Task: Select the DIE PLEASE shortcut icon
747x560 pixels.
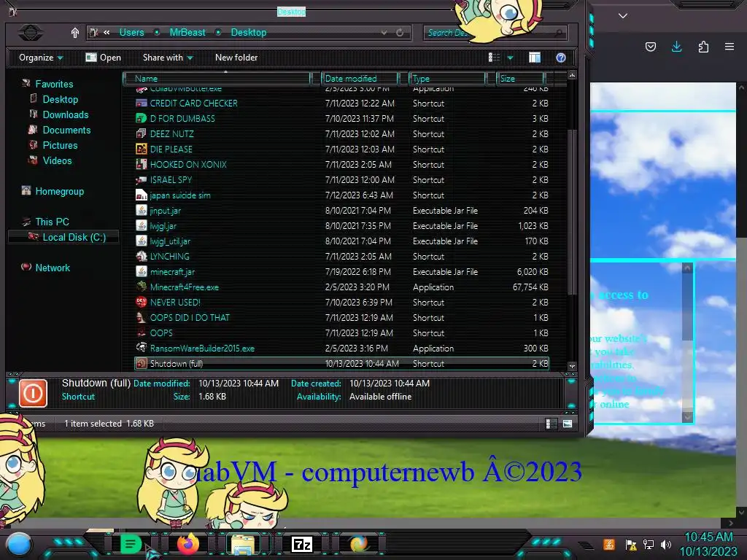Action: [142, 149]
